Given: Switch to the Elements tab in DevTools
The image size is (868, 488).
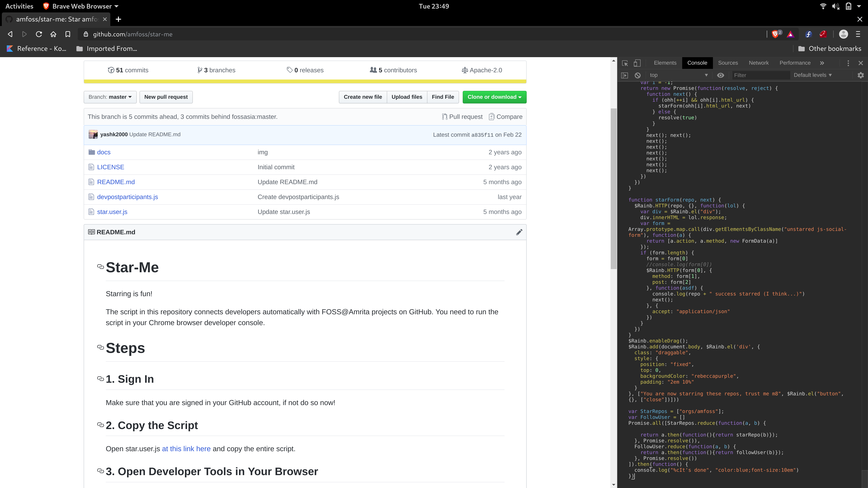Looking at the screenshot, I should click(665, 63).
